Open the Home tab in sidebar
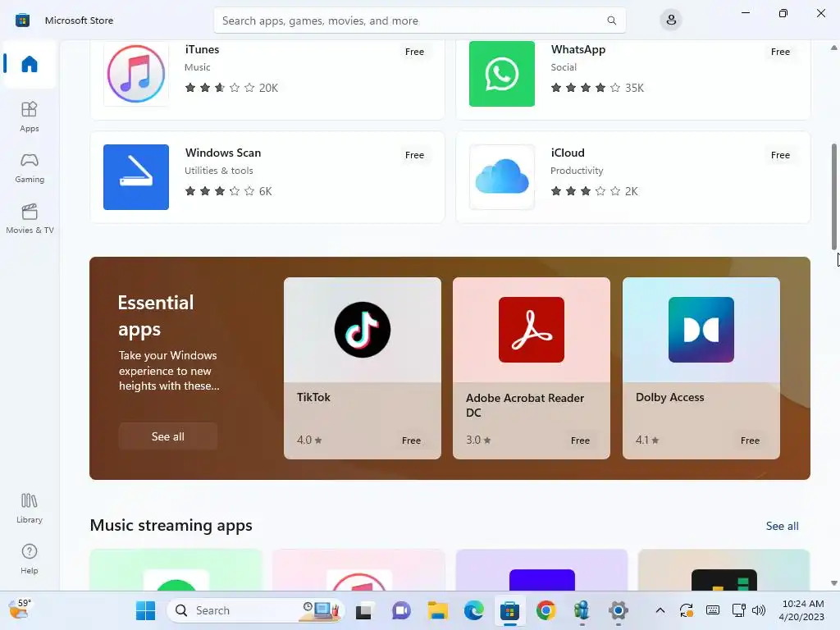 point(30,64)
